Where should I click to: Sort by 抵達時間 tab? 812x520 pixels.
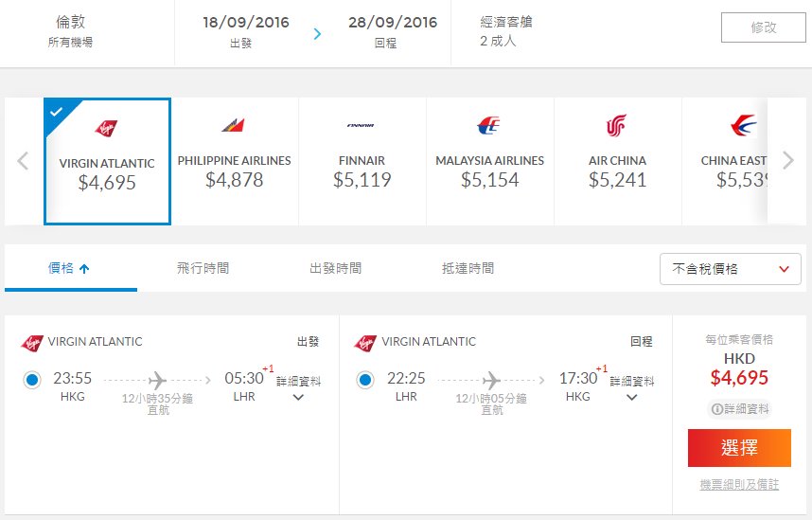(468, 268)
